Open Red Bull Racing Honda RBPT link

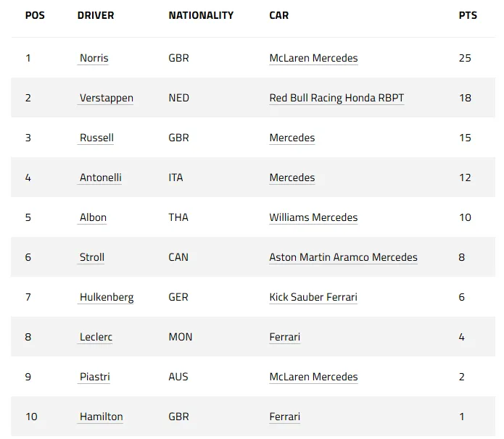(336, 98)
